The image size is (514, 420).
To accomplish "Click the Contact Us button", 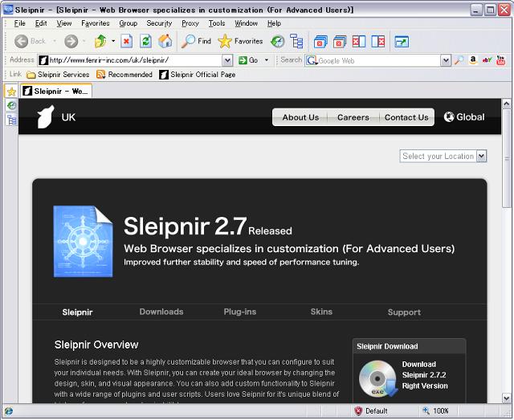I will [x=406, y=117].
